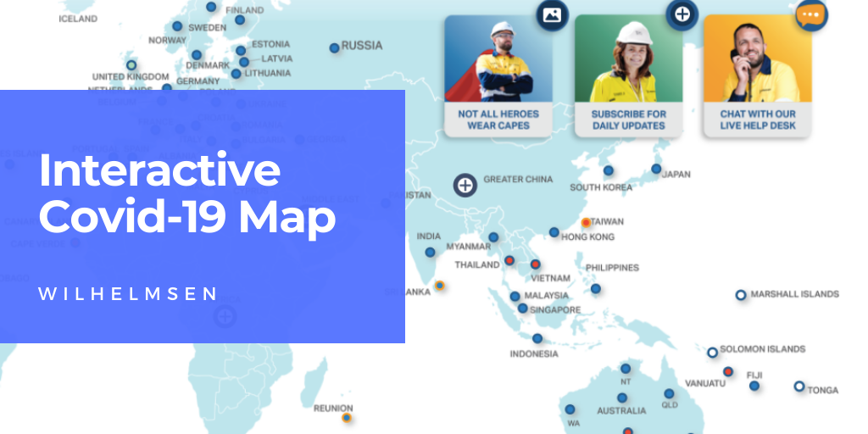Screen dimensions: 868x434
Task: Click the orange Taiwan marker
Action: pos(586,222)
